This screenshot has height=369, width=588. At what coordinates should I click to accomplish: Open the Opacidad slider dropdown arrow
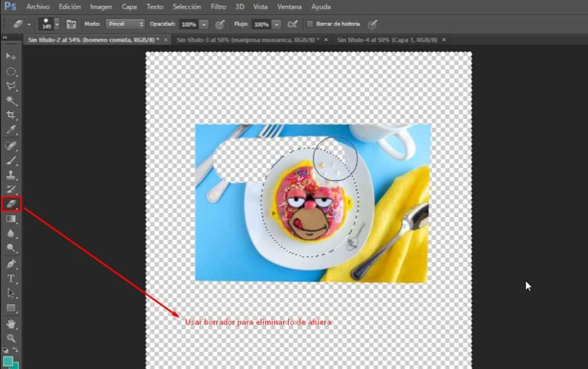point(204,24)
